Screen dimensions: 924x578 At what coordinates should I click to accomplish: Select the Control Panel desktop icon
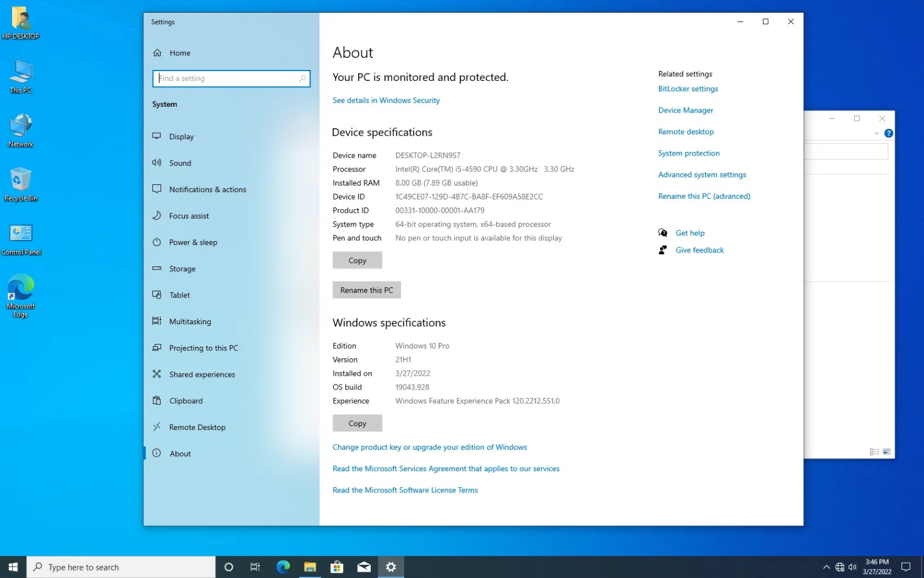click(x=21, y=239)
